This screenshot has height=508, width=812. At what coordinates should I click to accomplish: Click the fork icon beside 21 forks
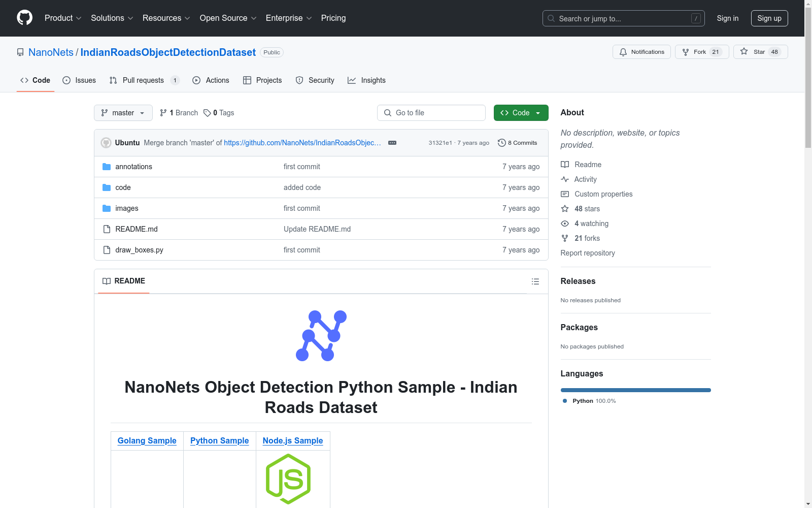click(565, 238)
